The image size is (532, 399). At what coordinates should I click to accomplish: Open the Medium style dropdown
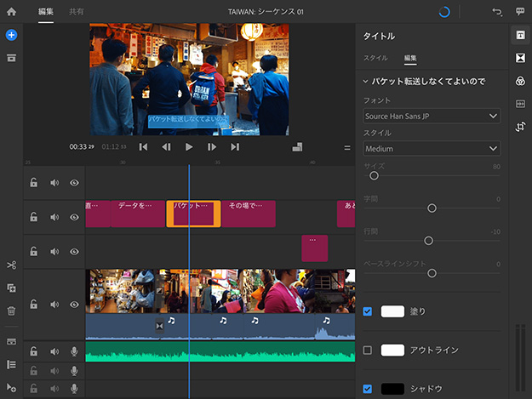click(x=432, y=149)
